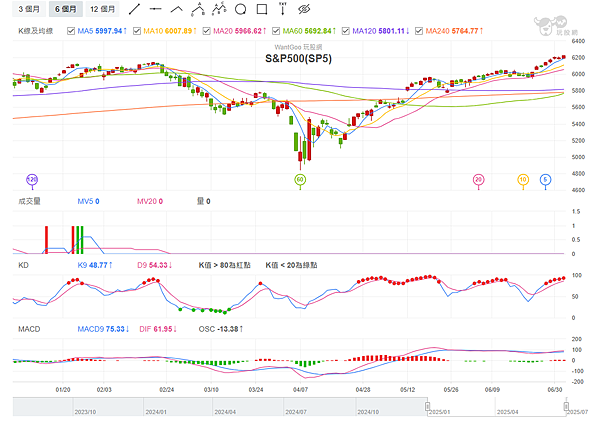Click the OSC -13.38 value

tap(221, 329)
